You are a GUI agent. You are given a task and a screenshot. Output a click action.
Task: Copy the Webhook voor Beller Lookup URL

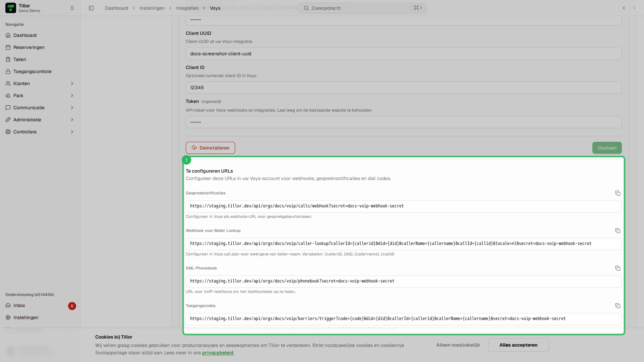click(x=618, y=231)
